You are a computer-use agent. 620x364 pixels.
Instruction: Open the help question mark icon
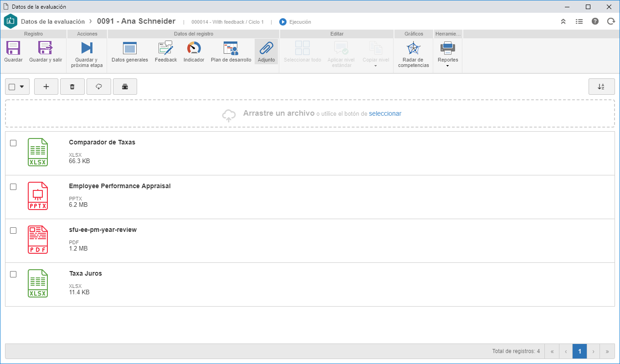point(595,21)
